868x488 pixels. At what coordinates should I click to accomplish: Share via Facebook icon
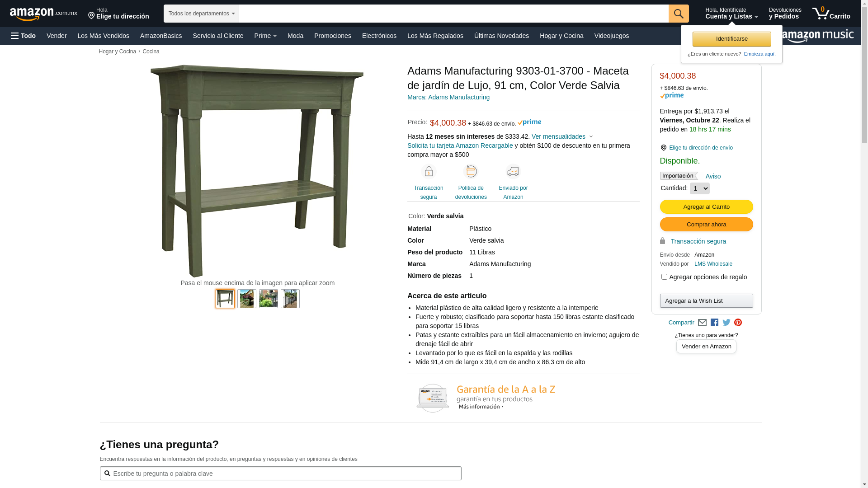[x=714, y=323]
